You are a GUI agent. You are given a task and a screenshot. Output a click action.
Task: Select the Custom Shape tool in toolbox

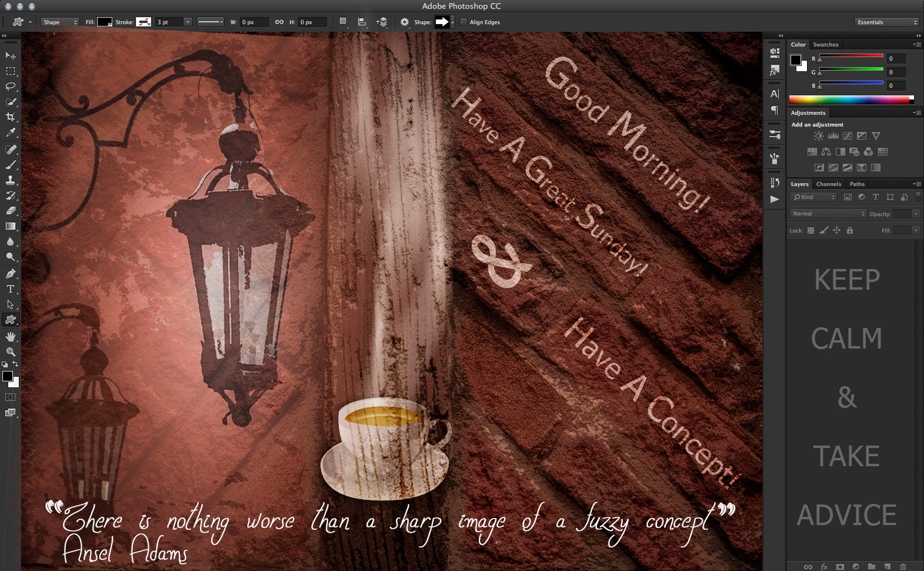[x=10, y=320]
